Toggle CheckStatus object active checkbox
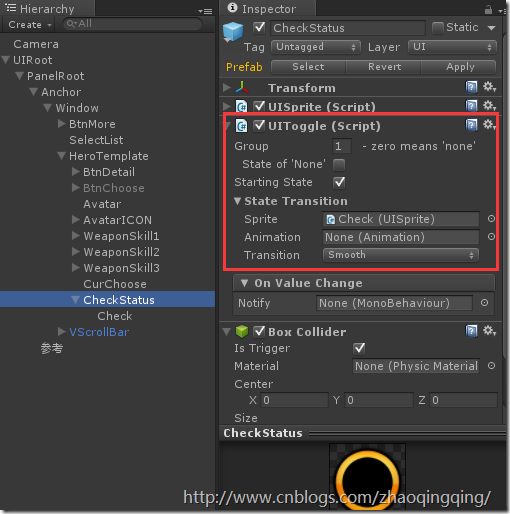 point(259,28)
